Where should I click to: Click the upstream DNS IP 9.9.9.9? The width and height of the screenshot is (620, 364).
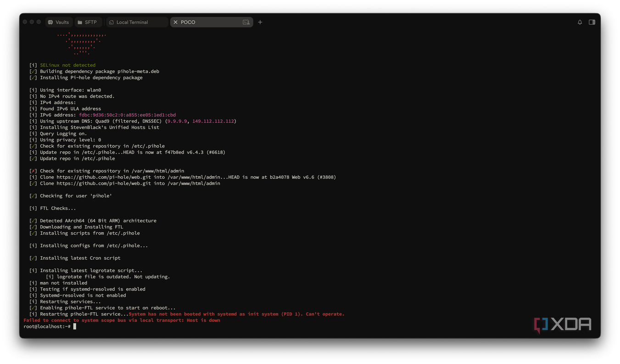click(177, 121)
